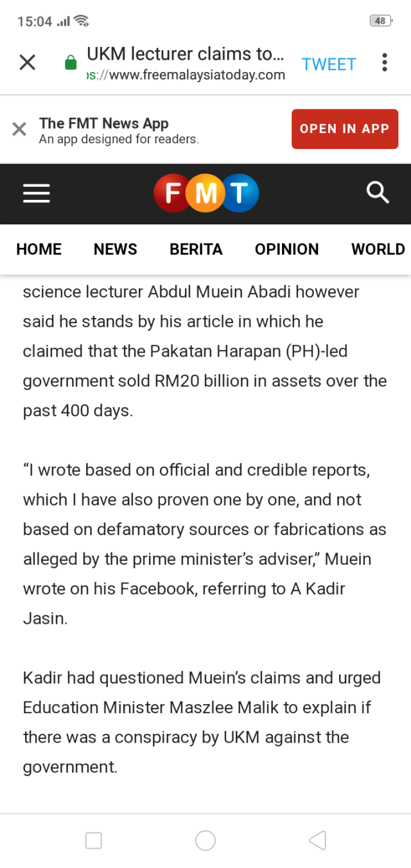Screen dimensions: 411x868
Task: Tap the TWEET button
Action: (x=329, y=64)
